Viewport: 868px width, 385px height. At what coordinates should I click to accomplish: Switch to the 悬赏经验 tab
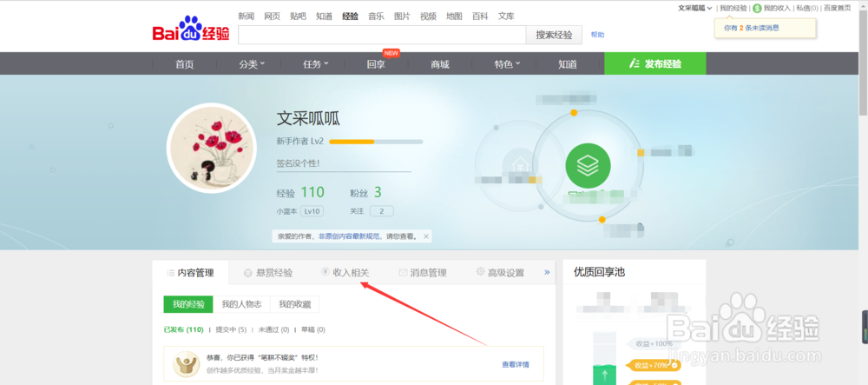point(268,273)
